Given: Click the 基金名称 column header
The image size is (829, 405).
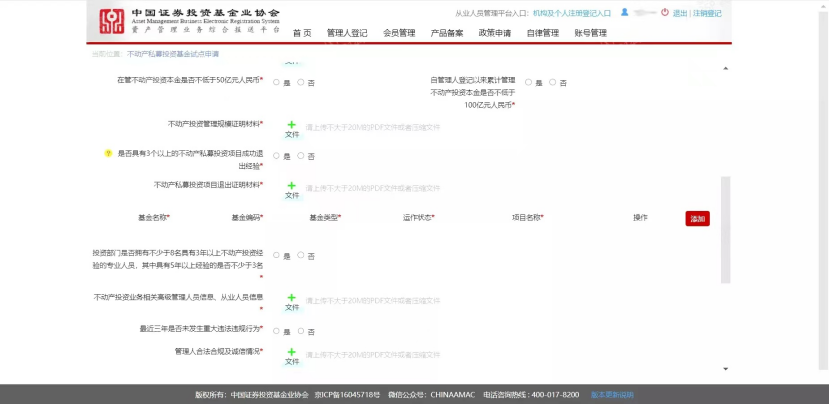Looking at the screenshot, I should (154, 217).
